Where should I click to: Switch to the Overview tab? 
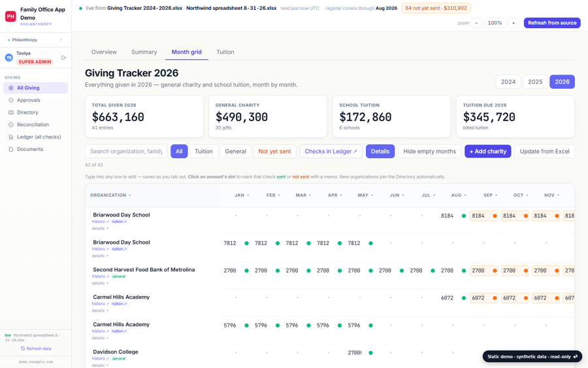pos(104,52)
